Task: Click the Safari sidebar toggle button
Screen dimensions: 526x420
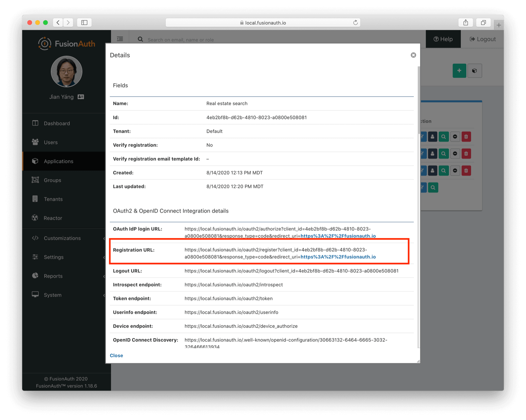Action: [x=84, y=22]
